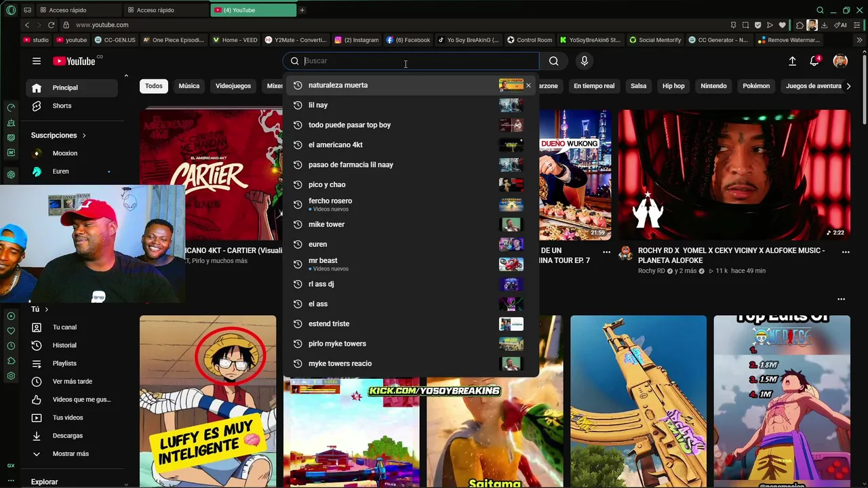The image size is (868, 488).
Task: Open Ver más tarde
Action: (73, 382)
